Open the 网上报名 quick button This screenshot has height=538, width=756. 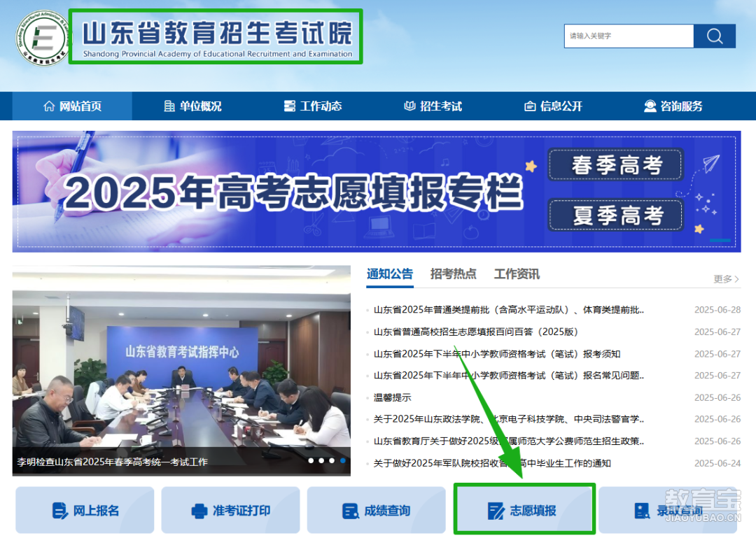85,511
